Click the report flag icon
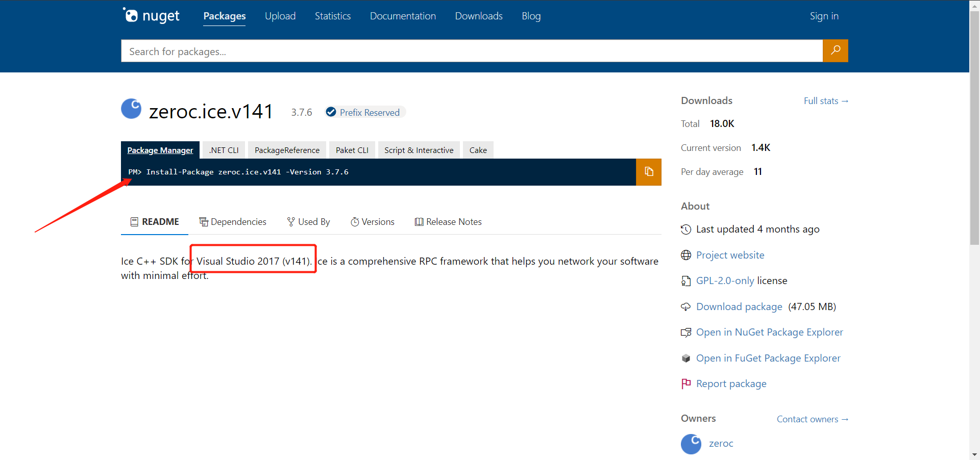The width and height of the screenshot is (980, 460). (x=686, y=384)
